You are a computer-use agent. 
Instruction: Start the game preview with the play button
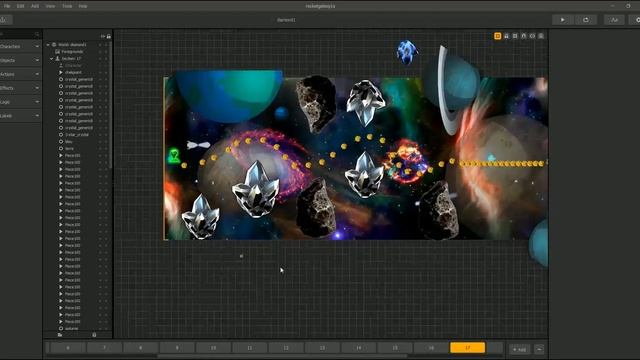coord(563,20)
